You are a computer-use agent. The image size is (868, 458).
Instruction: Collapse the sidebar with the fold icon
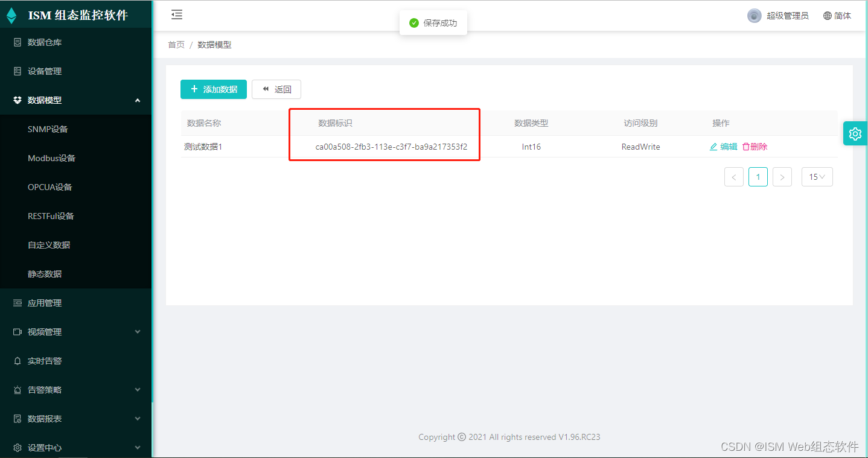tap(177, 15)
